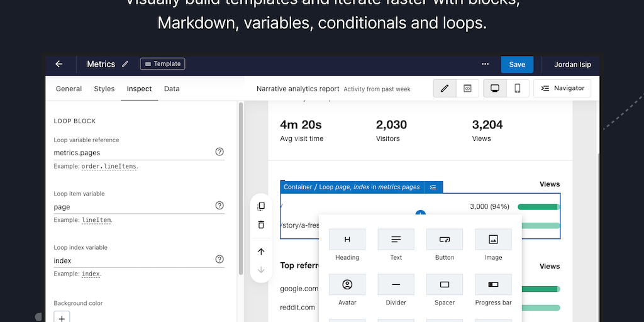Duplicate the selected block

point(261,206)
